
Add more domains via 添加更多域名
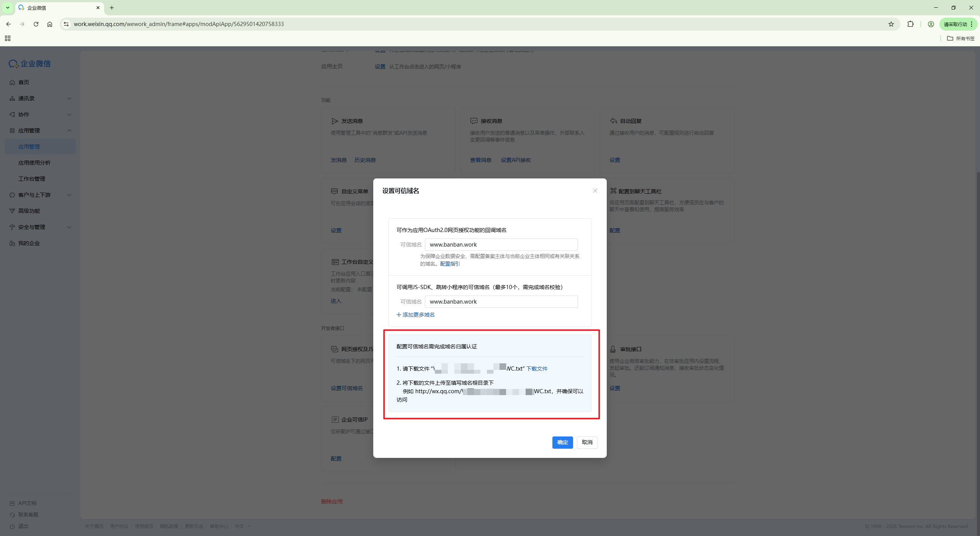coord(416,315)
